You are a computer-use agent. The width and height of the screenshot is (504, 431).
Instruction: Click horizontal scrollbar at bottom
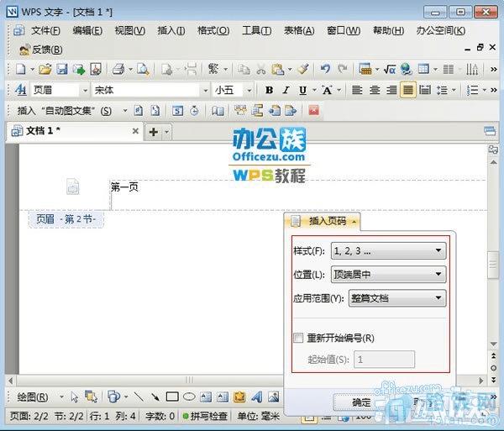190,381
